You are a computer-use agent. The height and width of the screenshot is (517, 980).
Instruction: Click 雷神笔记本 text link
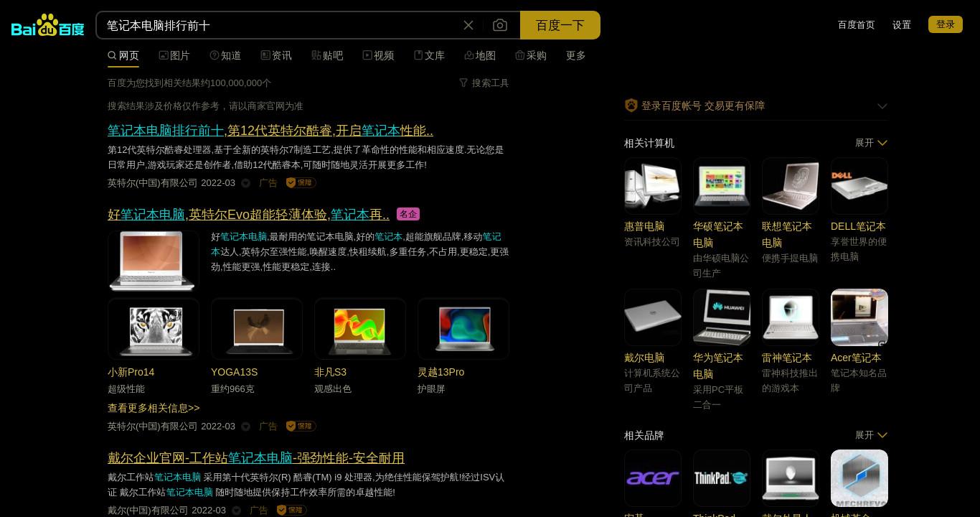pyautogui.click(x=787, y=358)
